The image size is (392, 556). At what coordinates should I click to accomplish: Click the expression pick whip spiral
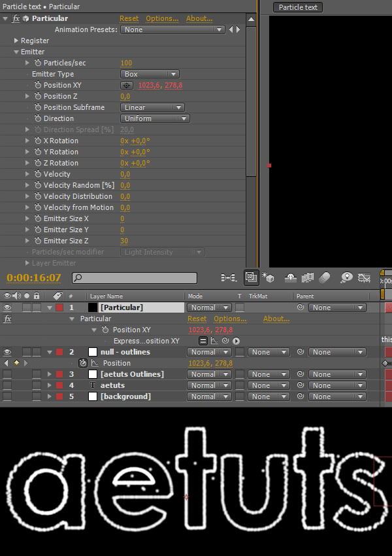[225, 341]
